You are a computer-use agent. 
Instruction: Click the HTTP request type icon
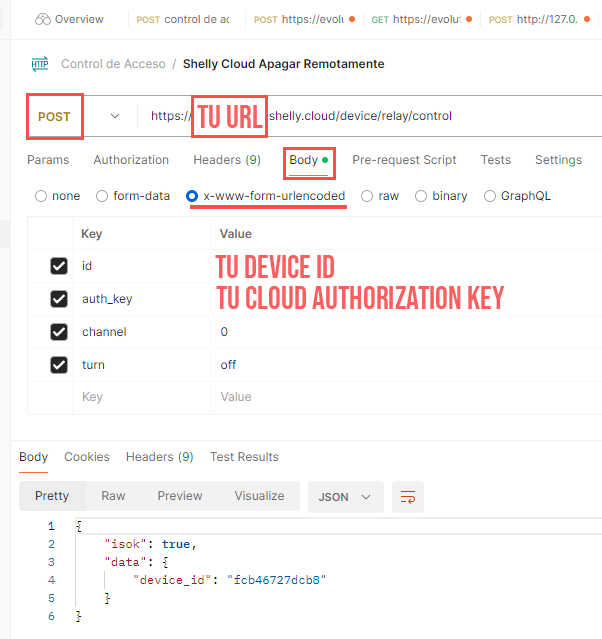[40, 64]
